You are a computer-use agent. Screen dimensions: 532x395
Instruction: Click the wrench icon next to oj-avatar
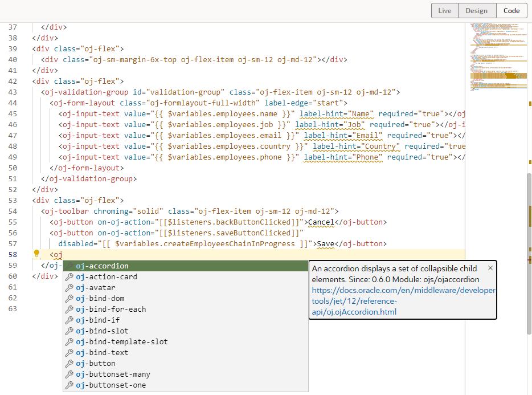point(68,287)
